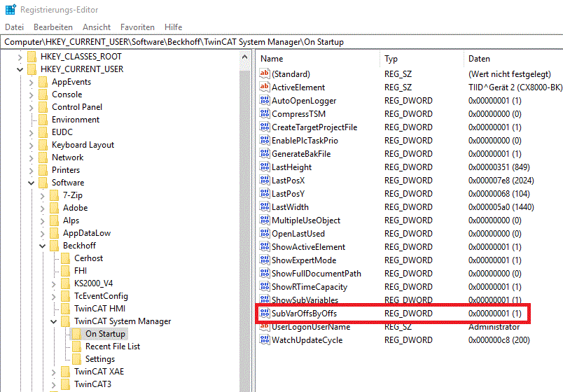Click the ShowRTimeCapacity DWORD icon
Image resolution: width=563 pixels, height=392 pixels.
pos(265,286)
